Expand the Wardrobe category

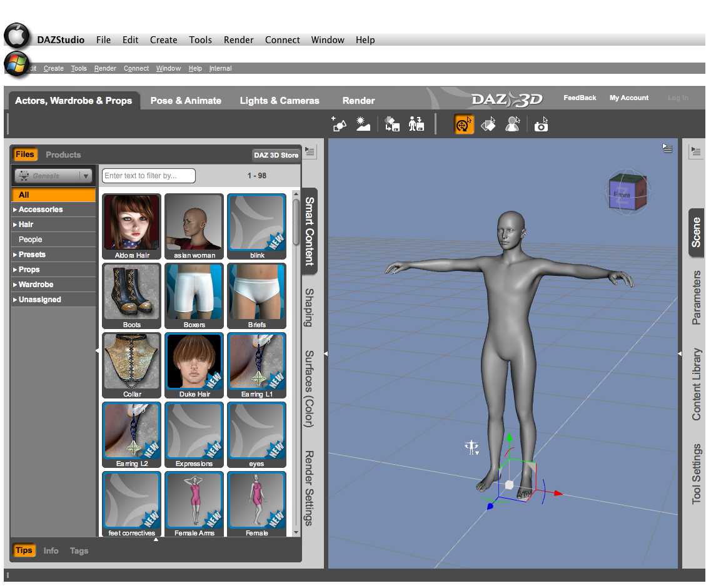pyautogui.click(x=36, y=285)
